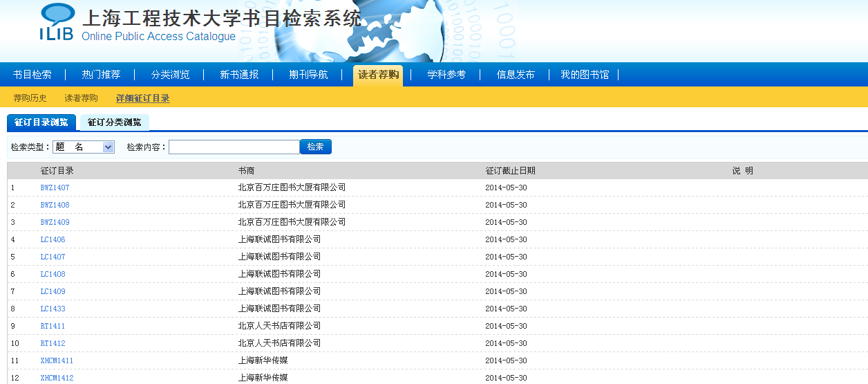Click the page title 上海工程技术大学书目检索系统
This screenshot has width=868, height=384.
[x=222, y=18]
